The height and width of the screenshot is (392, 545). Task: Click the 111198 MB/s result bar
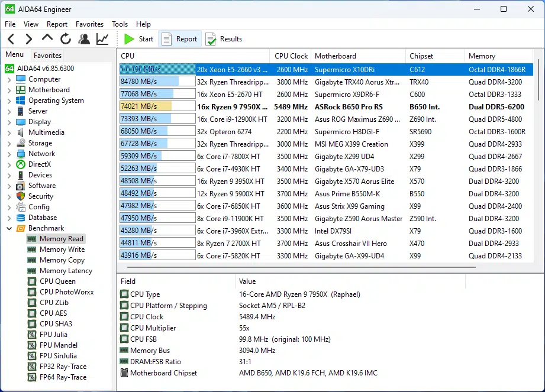[157, 69]
